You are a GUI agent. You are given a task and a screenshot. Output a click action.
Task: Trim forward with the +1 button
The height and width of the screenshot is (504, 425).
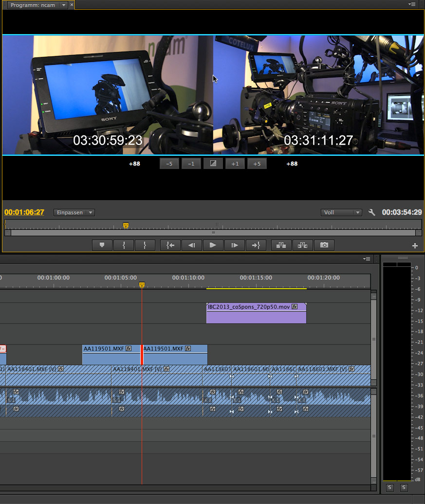235,164
